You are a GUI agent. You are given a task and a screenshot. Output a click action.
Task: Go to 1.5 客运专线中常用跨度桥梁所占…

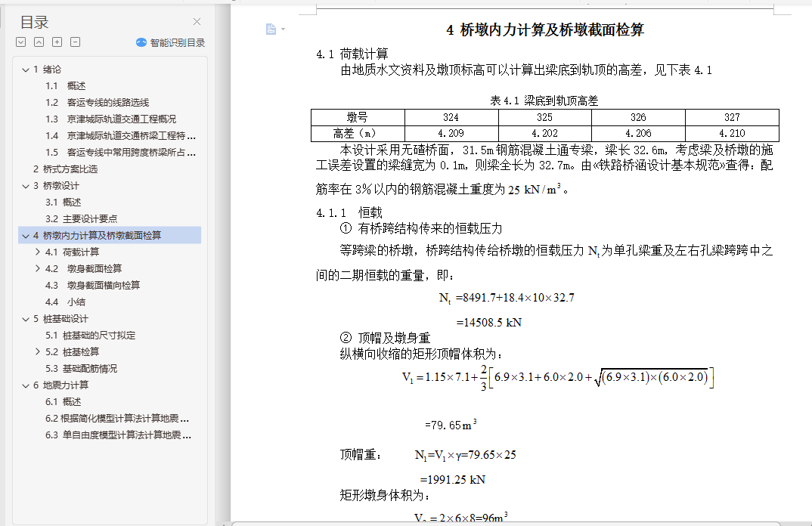point(120,152)
